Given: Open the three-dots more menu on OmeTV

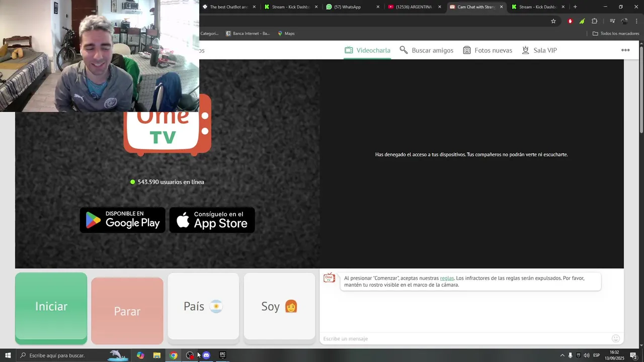Looking at the screenshot, I should [625, 50].
